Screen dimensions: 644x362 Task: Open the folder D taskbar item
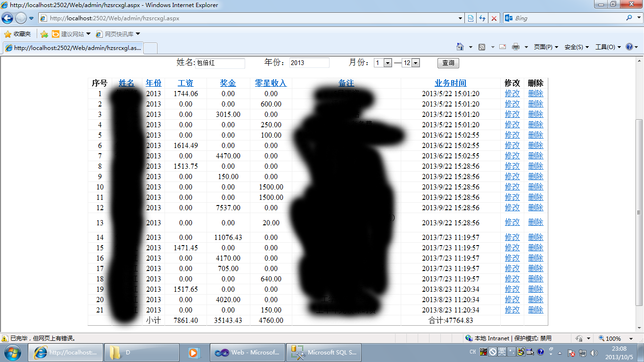coord(142,353)
